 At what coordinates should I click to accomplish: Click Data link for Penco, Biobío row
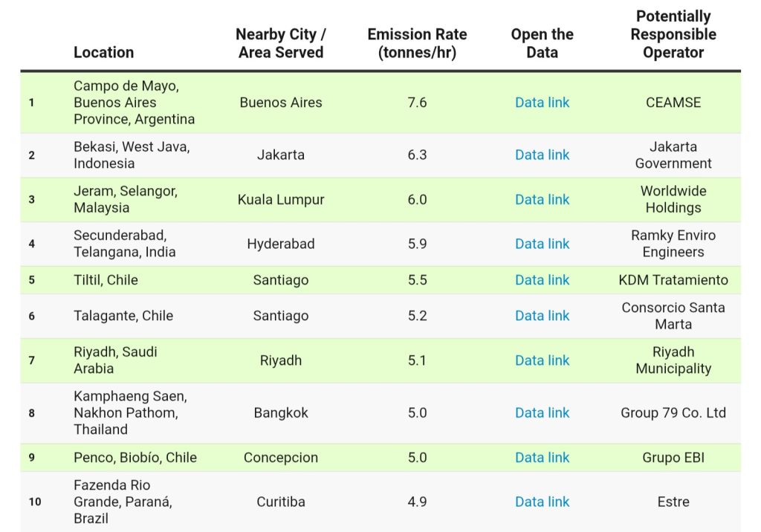[x=542, y=458]
